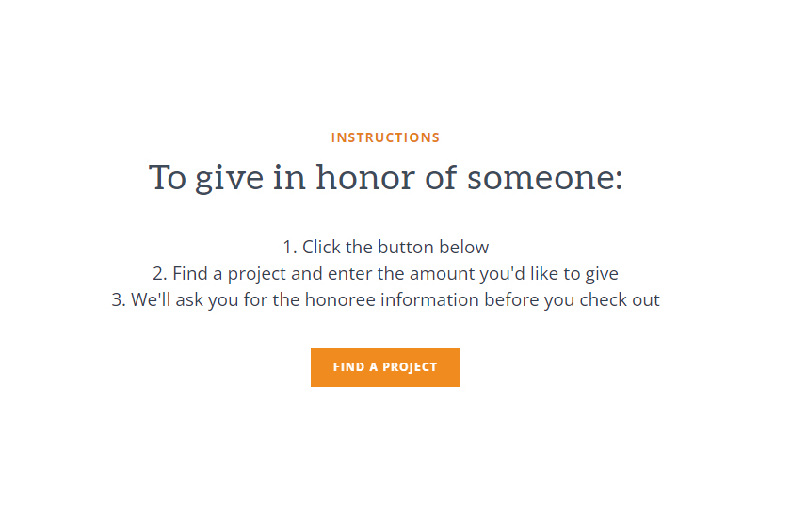Click the word 'honor' in the heading
Screen dimensions: 791x532
(x=366, y=178)
